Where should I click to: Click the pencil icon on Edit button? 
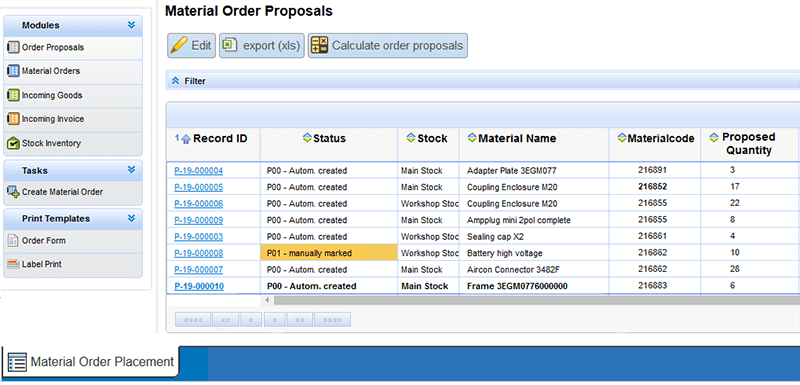coord(179,45)
